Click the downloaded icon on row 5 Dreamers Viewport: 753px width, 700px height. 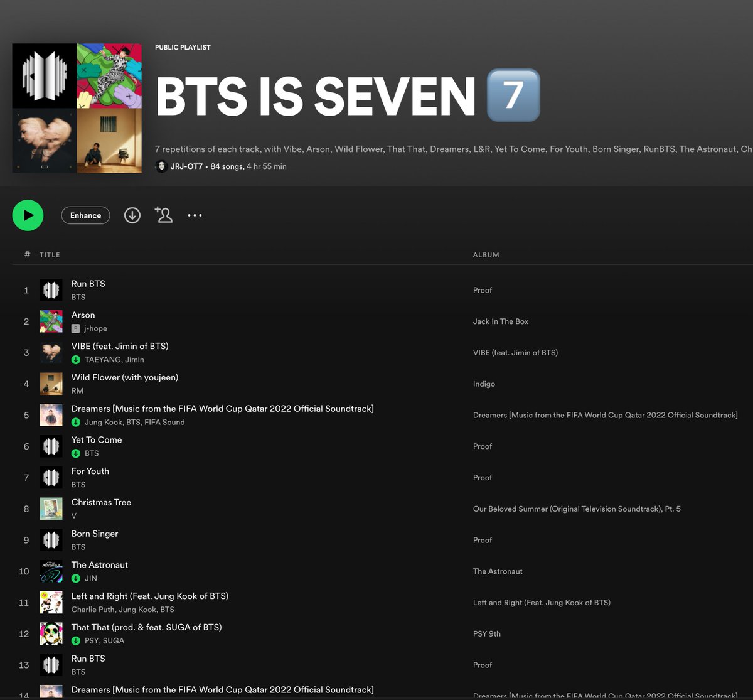[76, 422]
